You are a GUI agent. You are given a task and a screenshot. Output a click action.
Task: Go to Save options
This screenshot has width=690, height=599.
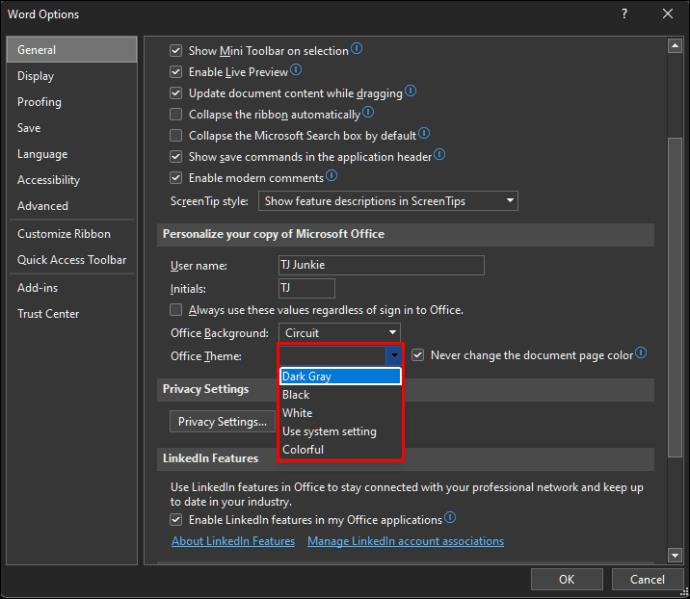click(72, 128)
